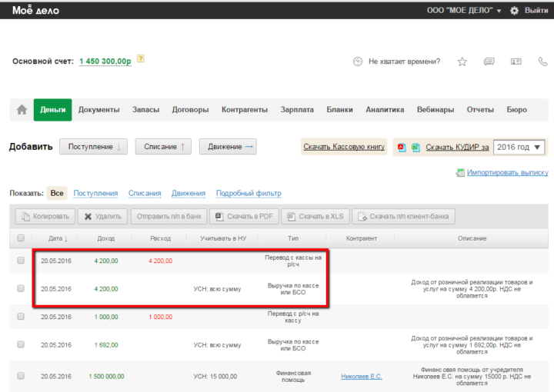The height and width of the screenshot is (392, 554).
Task: Click Выйти to log out
Action: click(x=536, y=11)
